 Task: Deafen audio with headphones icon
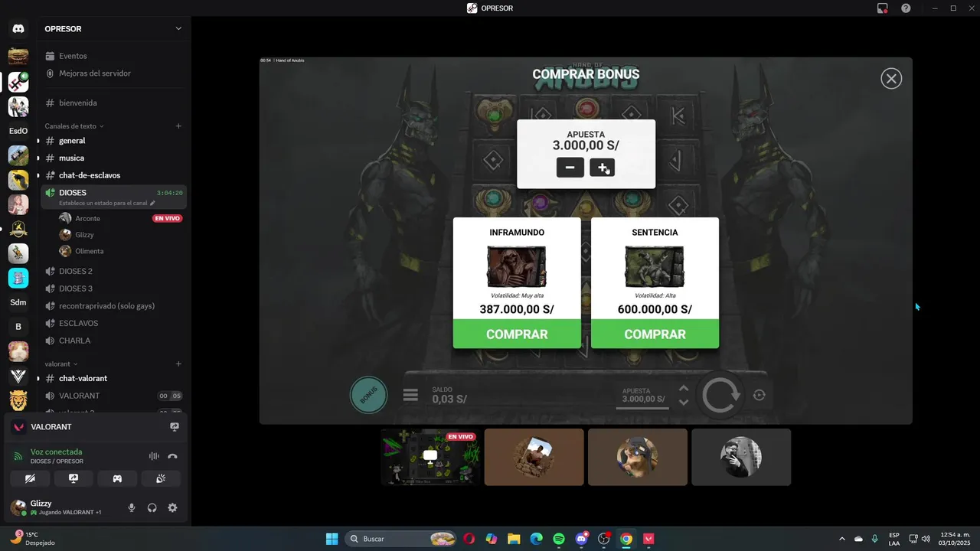pyautogui.click(x=152, y=507)
